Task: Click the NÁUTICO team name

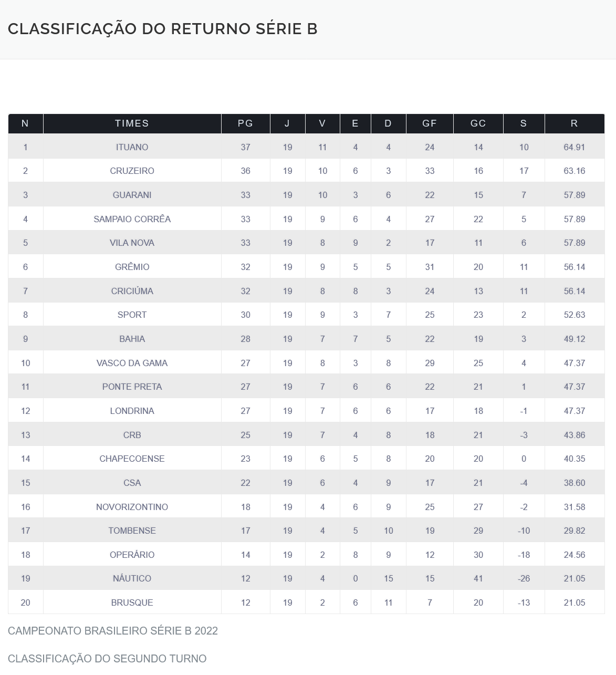Action: point(132,578)
